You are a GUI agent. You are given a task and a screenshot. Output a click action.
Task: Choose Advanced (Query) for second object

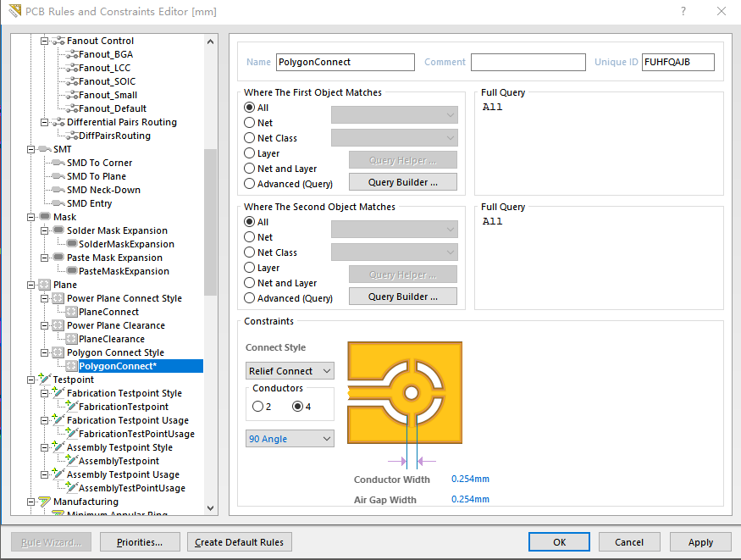click(x=249, y=298)
